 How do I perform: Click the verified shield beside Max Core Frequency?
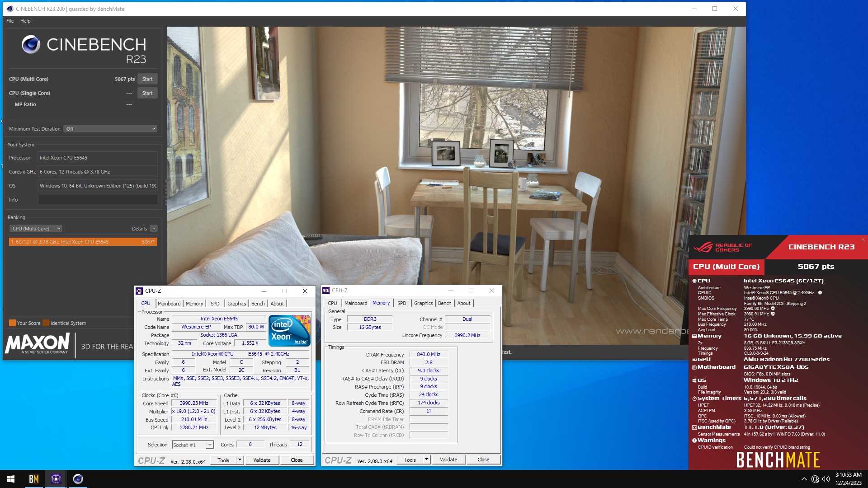[773, 309]
